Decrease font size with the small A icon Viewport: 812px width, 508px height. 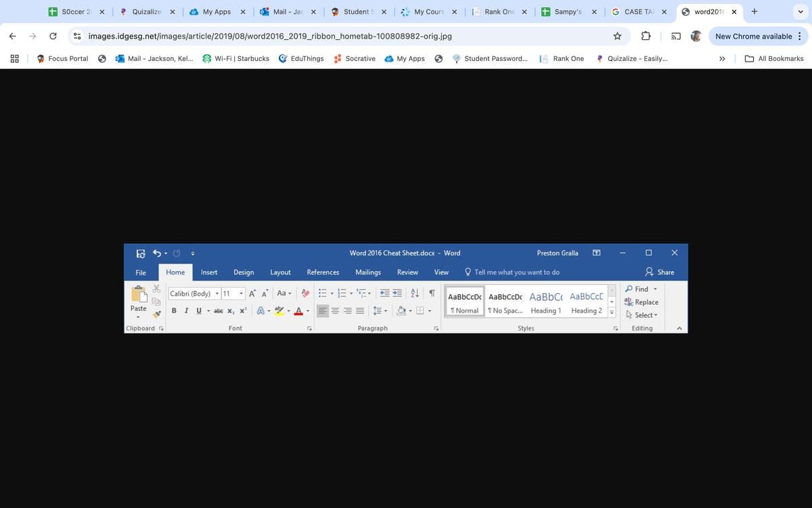click(265, 293)
